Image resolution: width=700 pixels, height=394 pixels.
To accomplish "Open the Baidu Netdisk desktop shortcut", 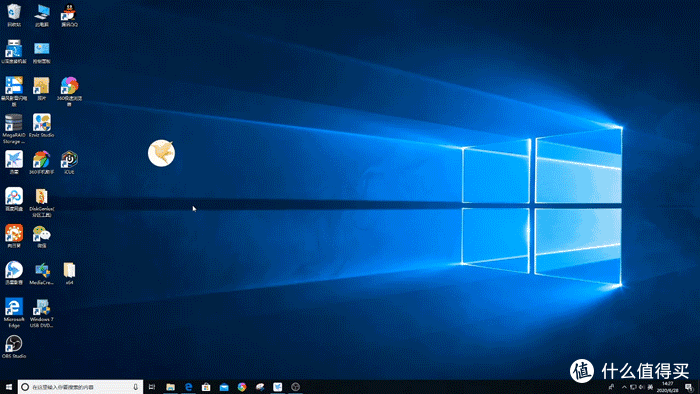I will click(x=14, y=199).
